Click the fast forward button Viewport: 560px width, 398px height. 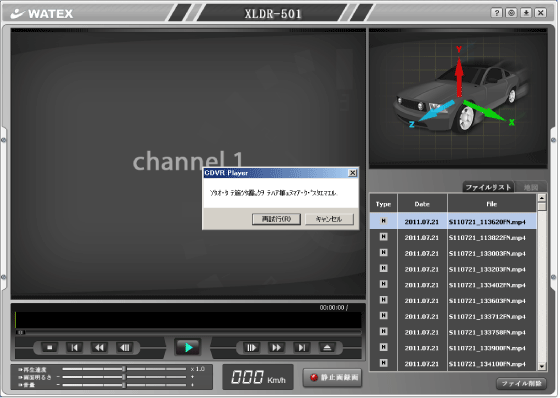tap(276, 347)
